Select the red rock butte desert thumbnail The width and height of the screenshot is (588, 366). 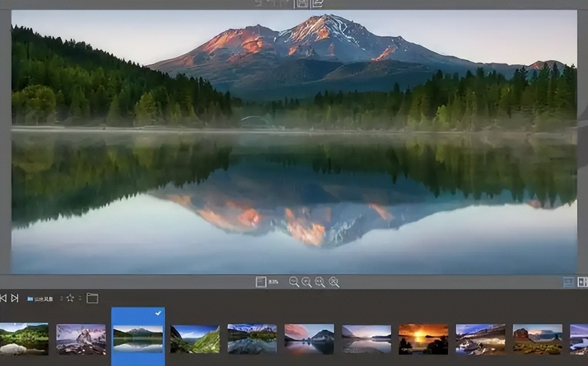[x=537, y=339]
